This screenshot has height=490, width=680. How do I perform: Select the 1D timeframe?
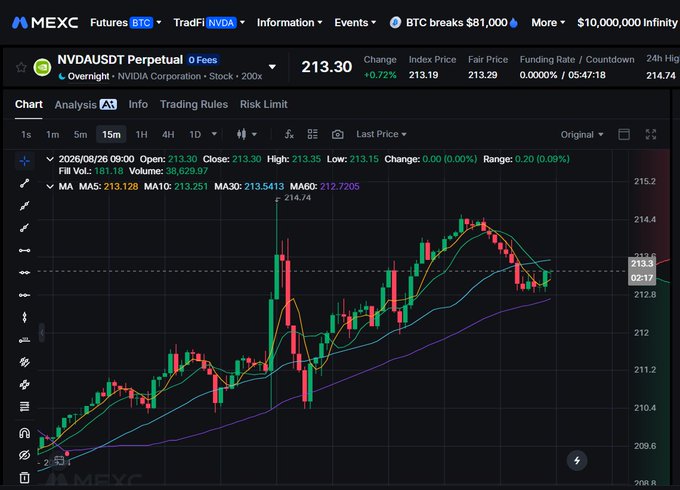(195, 134)
